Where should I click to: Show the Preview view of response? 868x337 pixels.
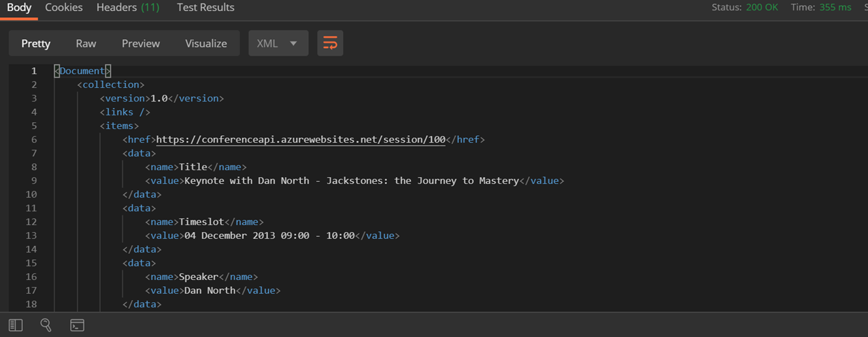pos(141,43)
